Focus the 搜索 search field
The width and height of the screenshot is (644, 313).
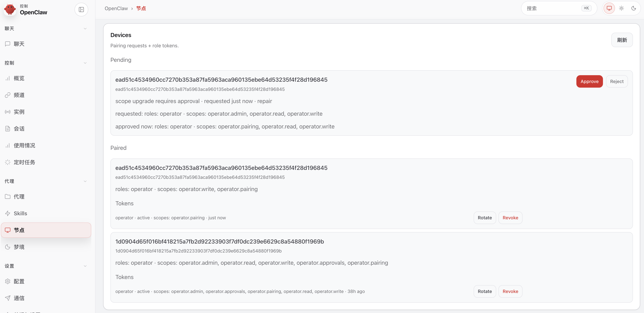pos(559,8)
